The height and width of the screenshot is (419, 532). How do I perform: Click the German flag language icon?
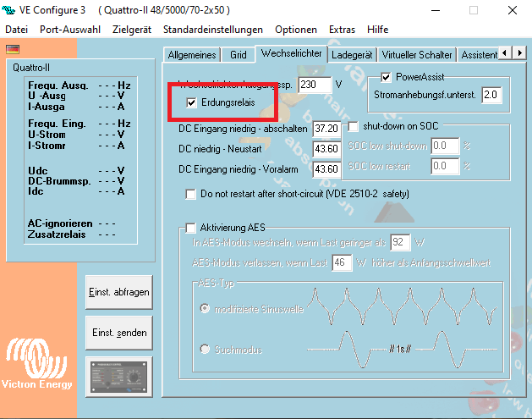[13, 50]
